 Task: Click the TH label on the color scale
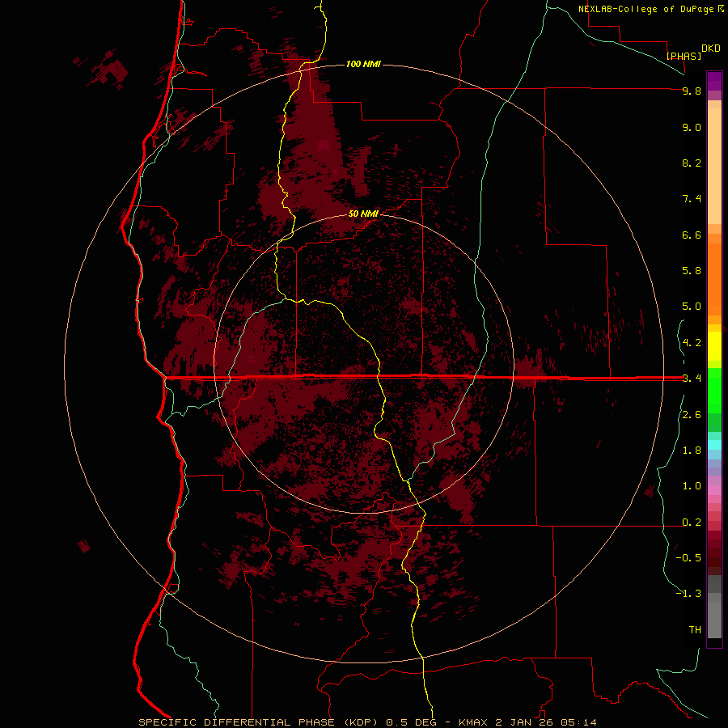click(x=695, y=630)
